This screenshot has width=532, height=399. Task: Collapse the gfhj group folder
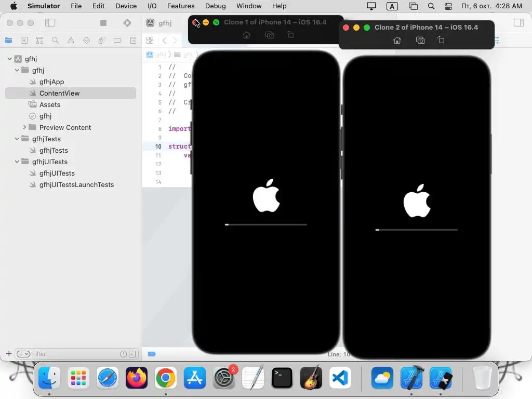point(17,70)
